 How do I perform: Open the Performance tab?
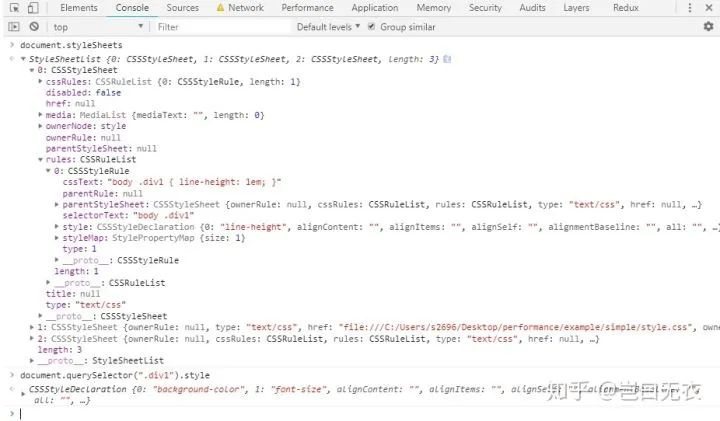point(307,8)
